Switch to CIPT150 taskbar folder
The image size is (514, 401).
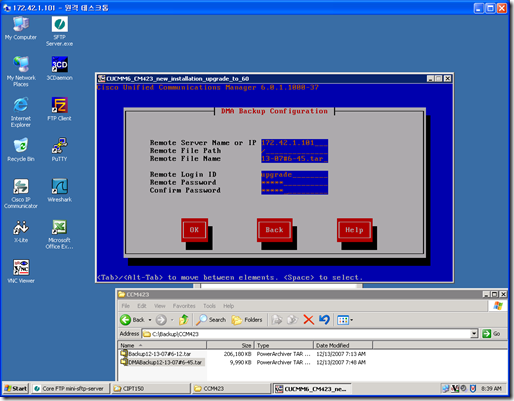[151, 388]
